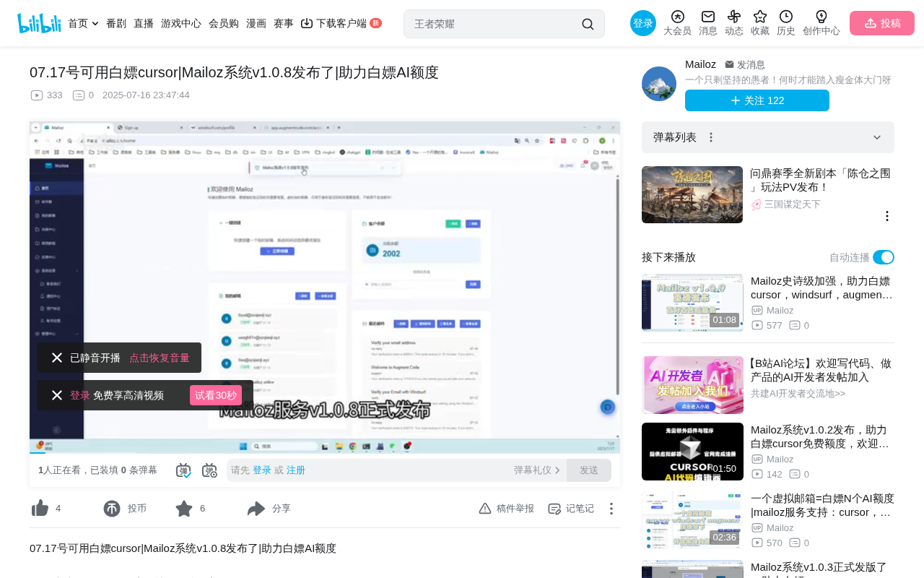This screenshot has width=924, height=578.
Task: Open 会员购 in top navigation
Action: 224,23
